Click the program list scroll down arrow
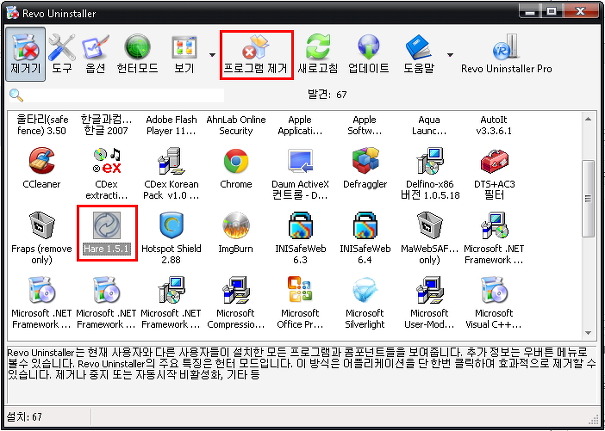Image resolution: width=605 pixels, height=431 pixels. (x=588, y=333)
